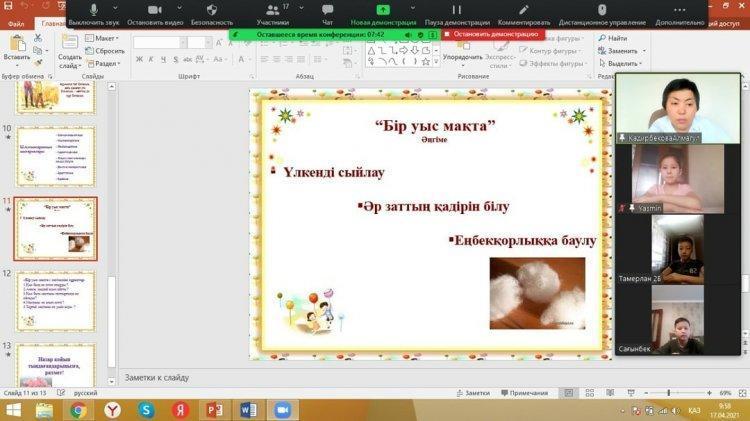Image resolution: width=750 pixels, height=421 pixels.
Task: Open the Home (Главная) ribbon tab
Action: (53, 23)
